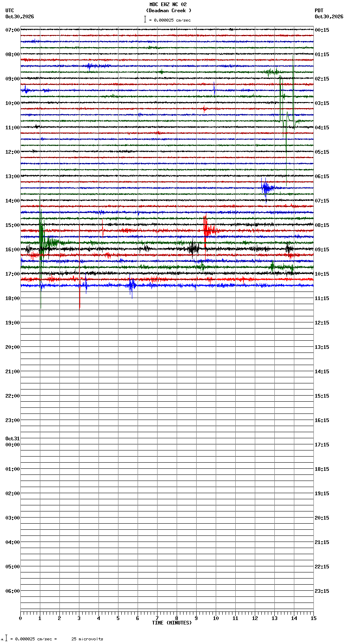Click the 03:15 PDT time label

tap(322, 103)
